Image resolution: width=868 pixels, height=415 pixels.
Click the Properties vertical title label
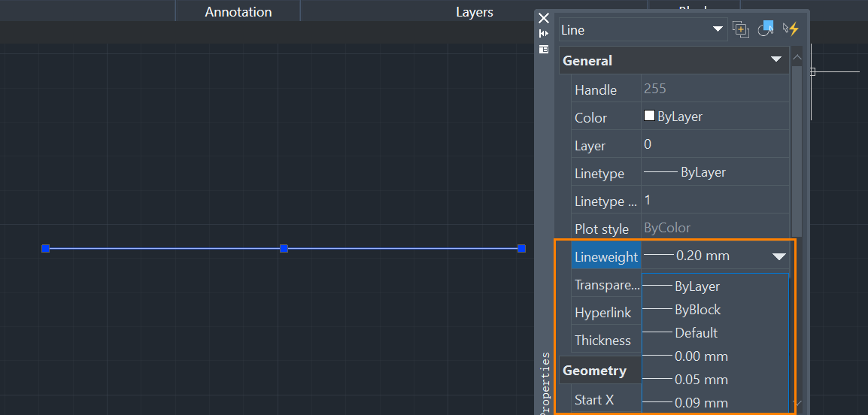click(545, 383)
